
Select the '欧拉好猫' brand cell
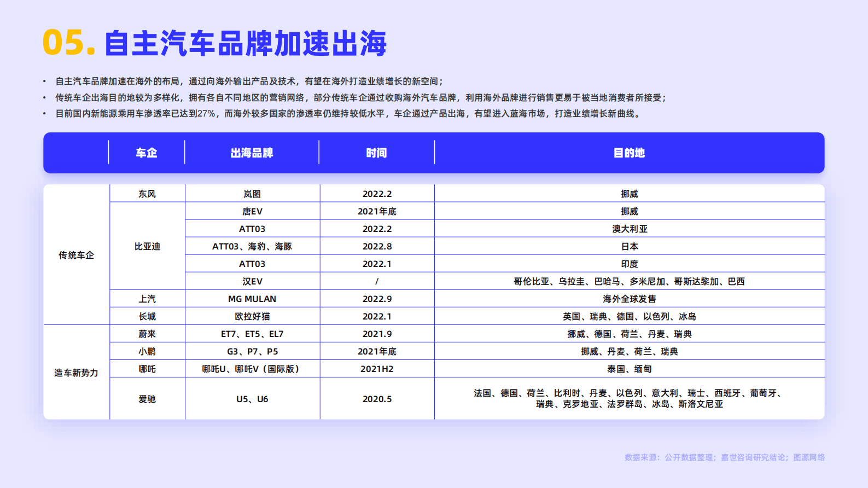tap(252, 316)
